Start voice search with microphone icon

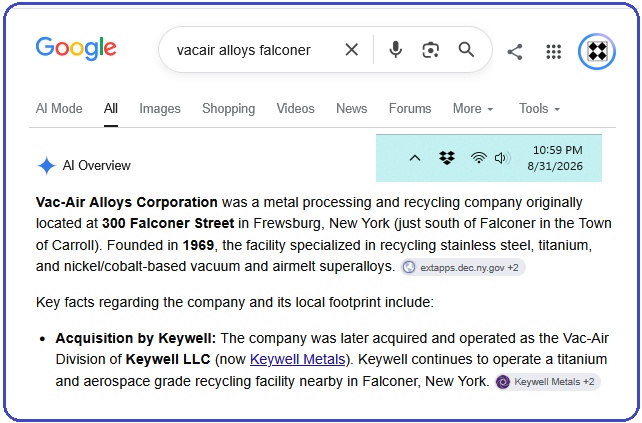(x=396, y=50)
